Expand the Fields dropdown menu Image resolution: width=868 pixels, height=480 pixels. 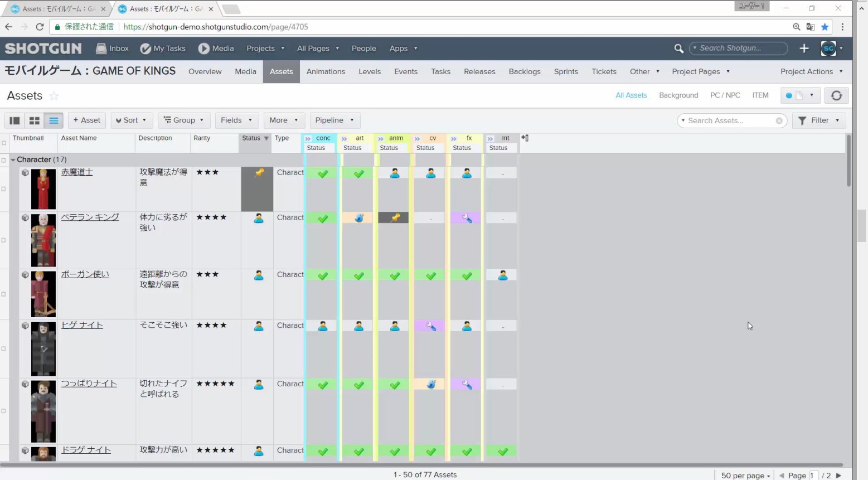pos(236,120)
